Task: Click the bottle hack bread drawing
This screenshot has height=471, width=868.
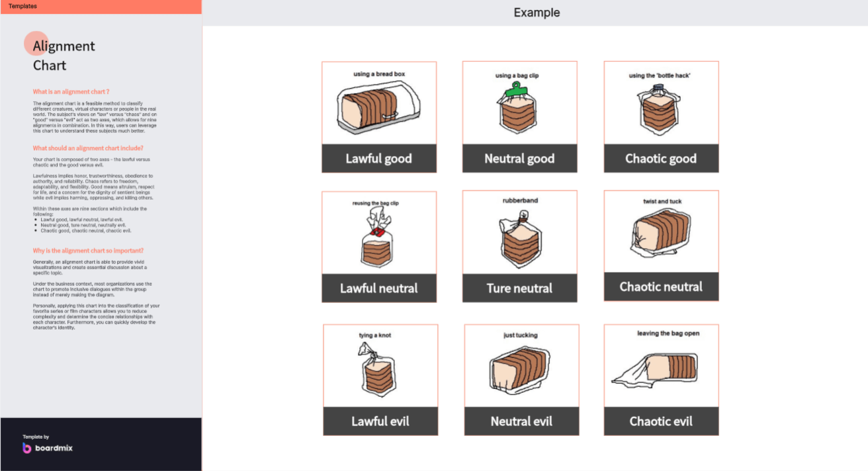Action: 658,109
